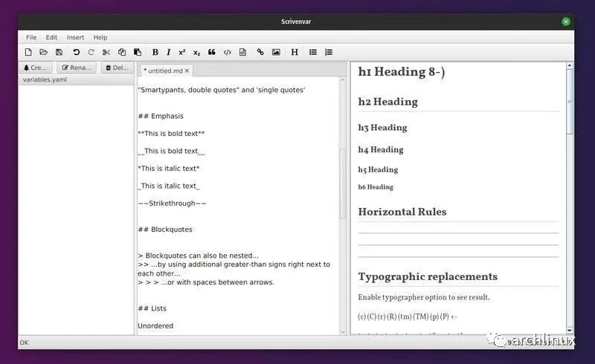
Task: Click the 'h2 Heading' preview heading
Action: tap(387, 102)
